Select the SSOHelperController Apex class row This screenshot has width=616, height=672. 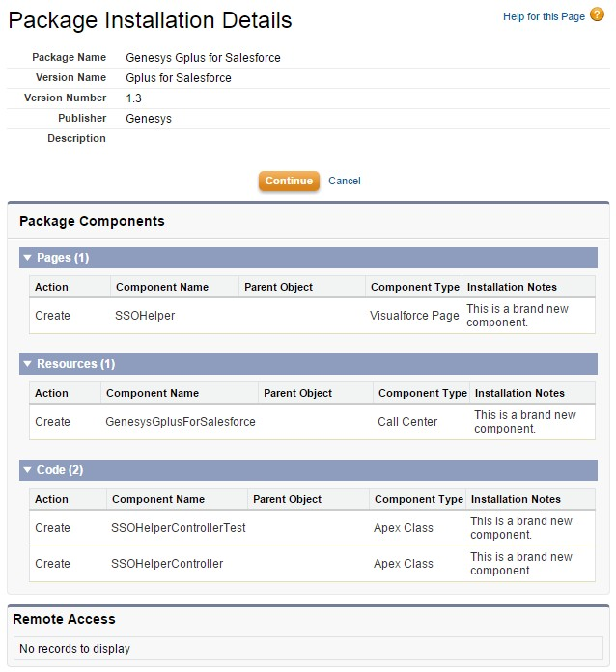[x=167, y=564]
